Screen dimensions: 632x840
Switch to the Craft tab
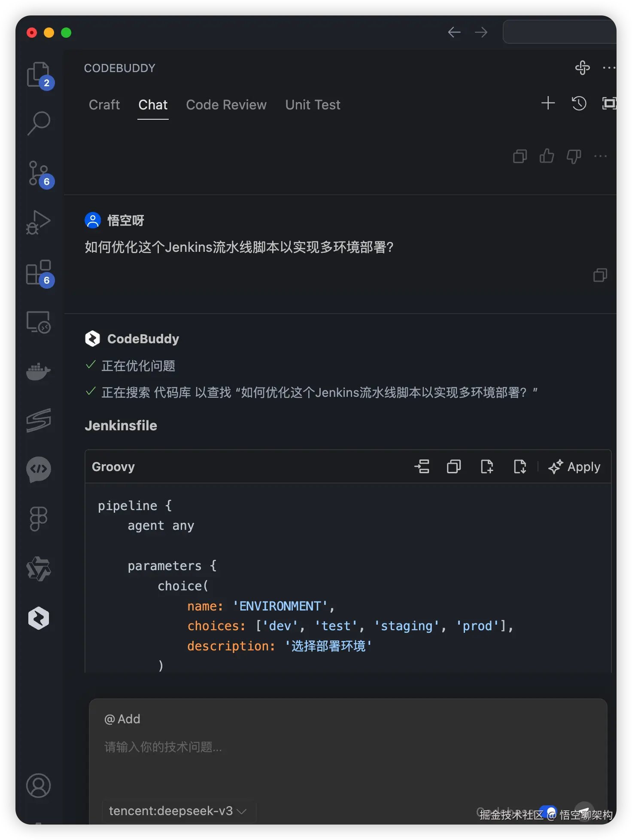(104, 105)
